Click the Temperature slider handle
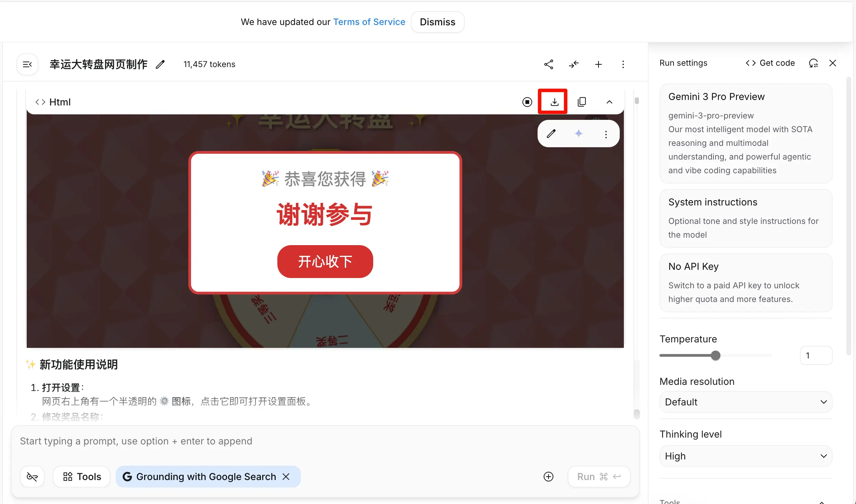 click(715, 355)
